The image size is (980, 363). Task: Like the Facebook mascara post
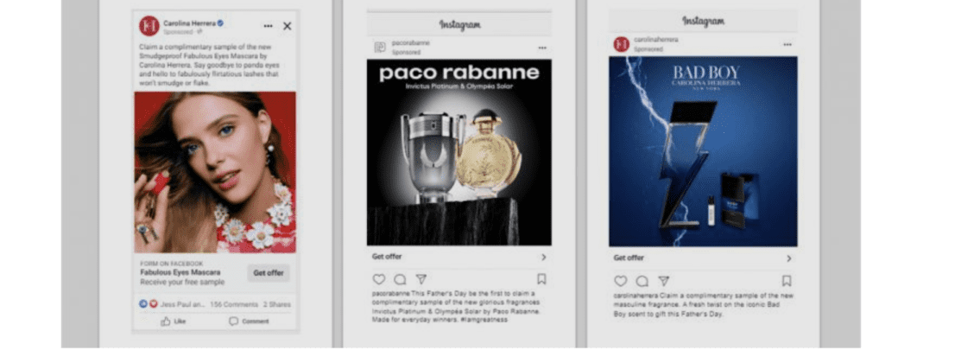(x=174, y=321)
